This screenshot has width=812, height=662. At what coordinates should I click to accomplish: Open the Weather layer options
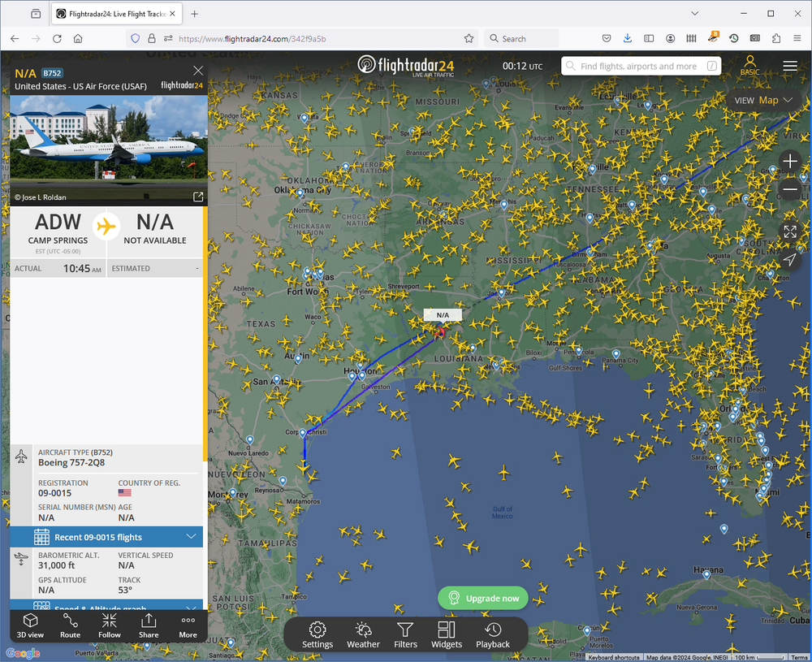pyautogui.click(x=363, y=634)
